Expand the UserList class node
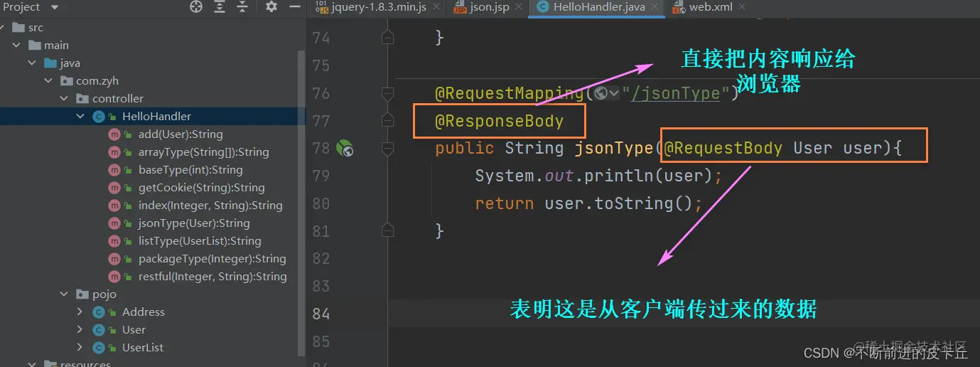This screenshot has height=367, width=980. pyautogui.click(x=81, y=347)
